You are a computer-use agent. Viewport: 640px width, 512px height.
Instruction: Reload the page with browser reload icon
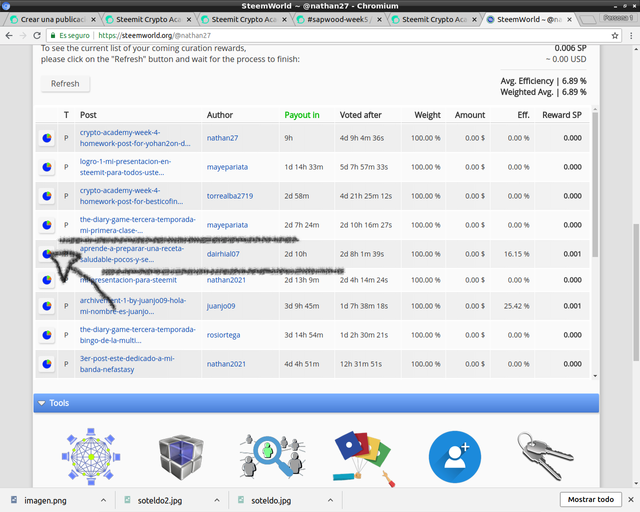click(x=37, y=36)
